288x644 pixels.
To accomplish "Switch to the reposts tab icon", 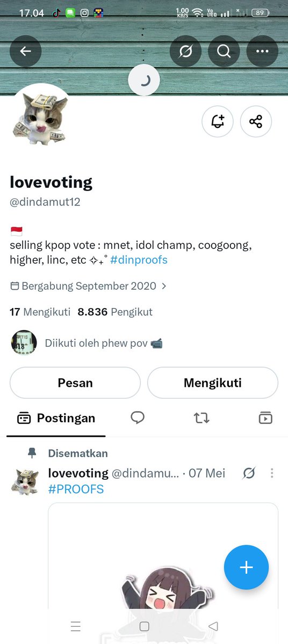I will (201, 418).
